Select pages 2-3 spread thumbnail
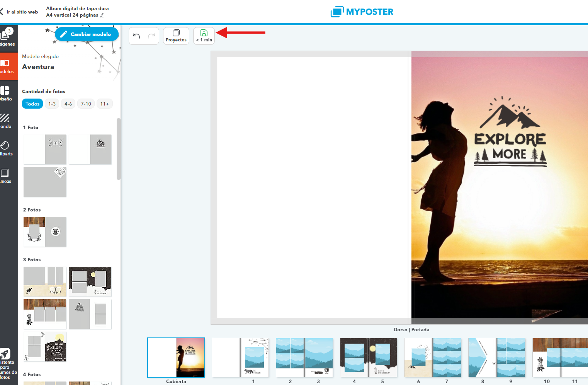This screenshot has width=588, height=385. (304, 358)
